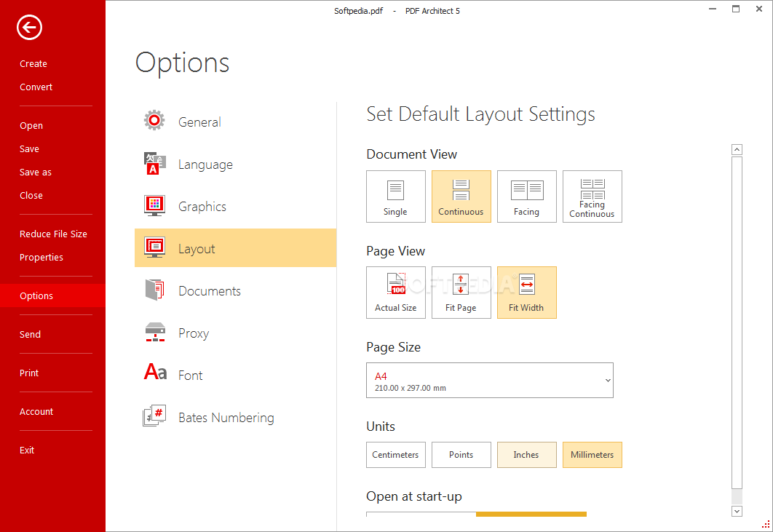
Task: Open Layout options tab
Action: pos(235,248)
